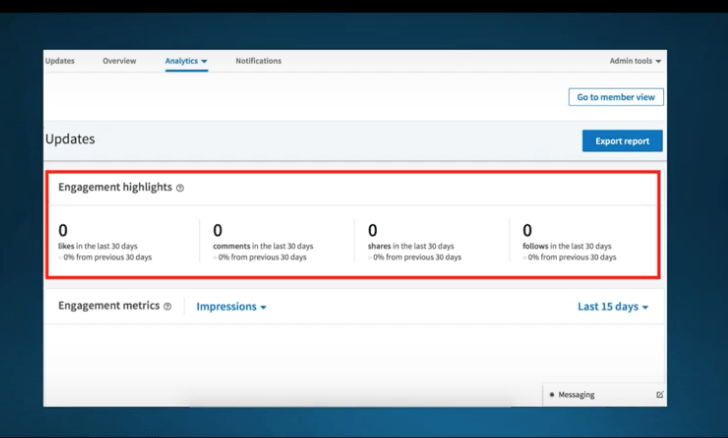Open the Notifications tab
Viewport: 728px width, 438px height.
tap(258, 61)
